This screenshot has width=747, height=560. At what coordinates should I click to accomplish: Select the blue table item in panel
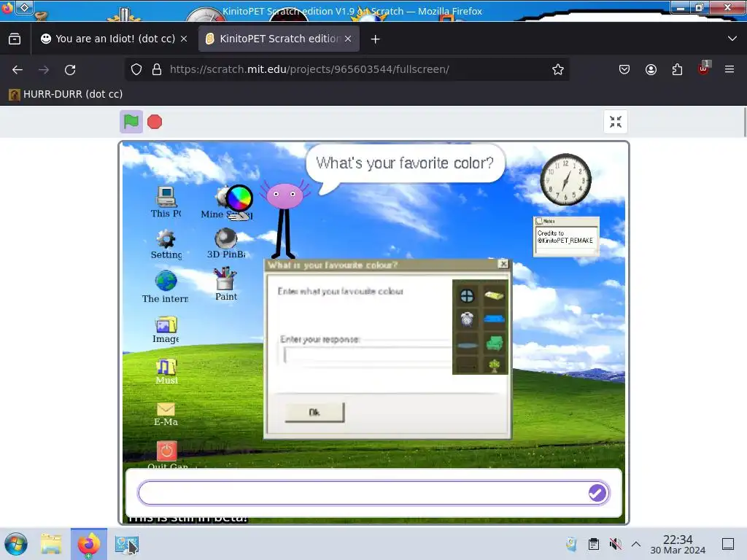click(x=494, y=319)
